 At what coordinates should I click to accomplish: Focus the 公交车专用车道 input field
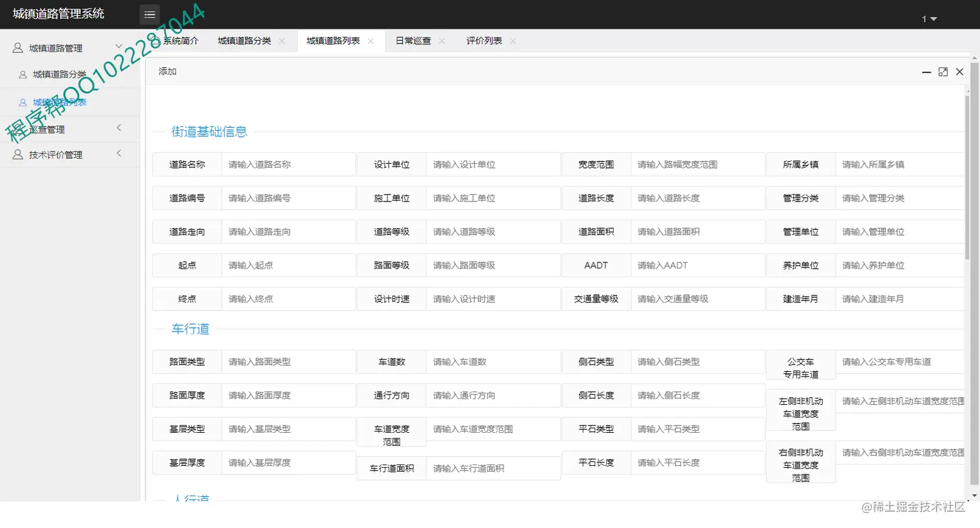point(900,362)
